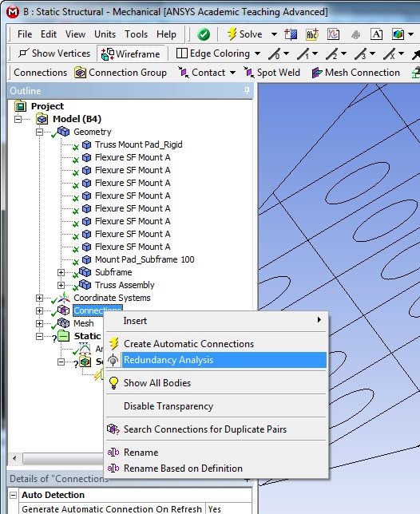Click the edge connection 2 icon
Image resolution: width=420 pixels, height=514 pixels.
[332, 53]
